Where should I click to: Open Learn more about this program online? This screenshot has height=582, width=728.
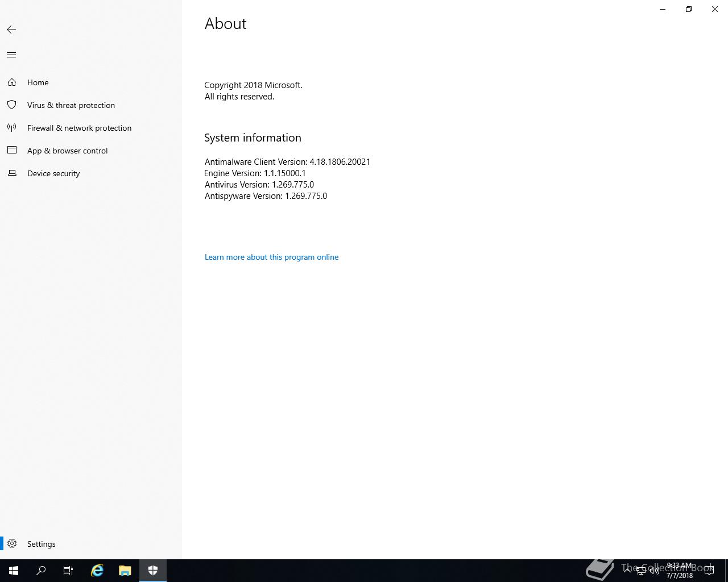(271, 257)
